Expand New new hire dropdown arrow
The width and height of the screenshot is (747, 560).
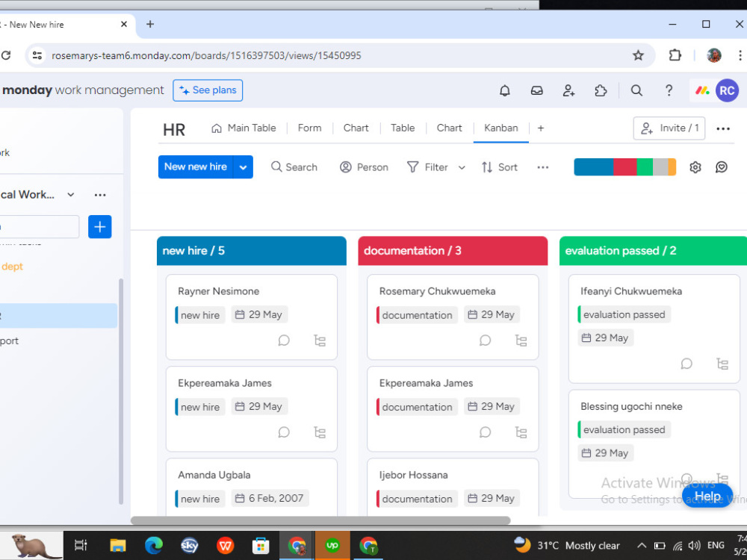pyautogui.click(x=243, y=167)
